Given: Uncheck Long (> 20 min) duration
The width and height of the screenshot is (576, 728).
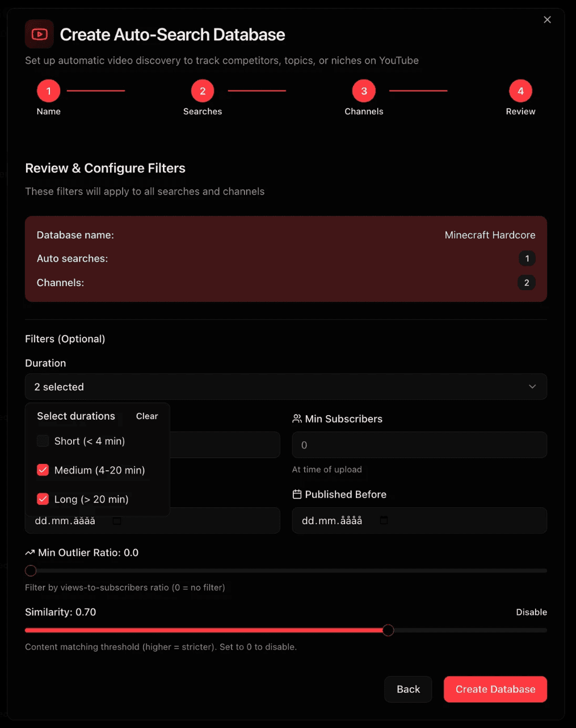Looking at the screenshot, I should [x=43, y=499].
